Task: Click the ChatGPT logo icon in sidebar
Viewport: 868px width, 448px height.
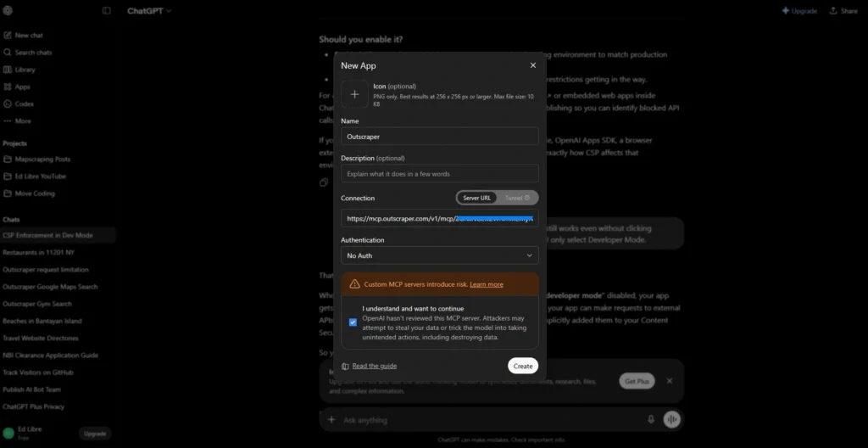Action: [x=8, y=10]
